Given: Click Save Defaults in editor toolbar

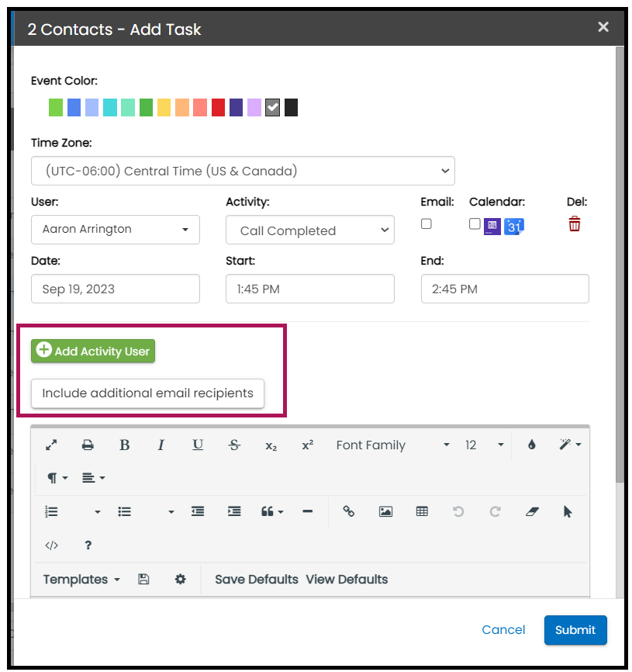Looking at the screenshot, I should [256, 580].
